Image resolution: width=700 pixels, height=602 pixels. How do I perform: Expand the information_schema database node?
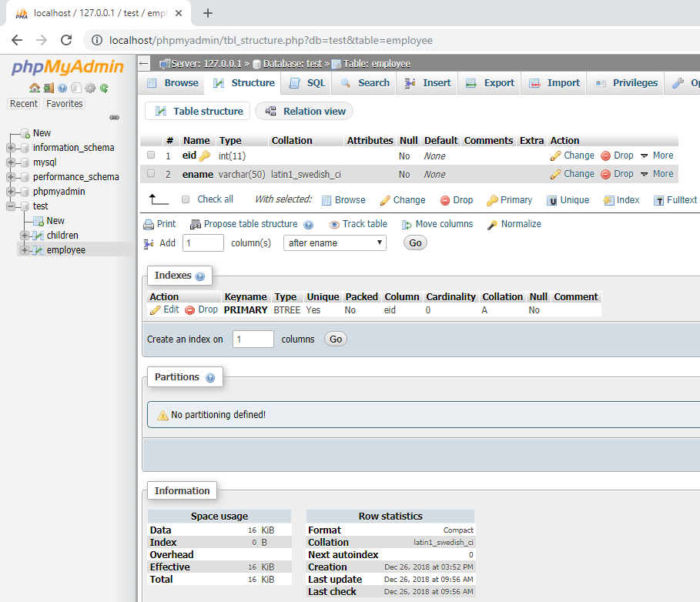click(x=11, y=148)
